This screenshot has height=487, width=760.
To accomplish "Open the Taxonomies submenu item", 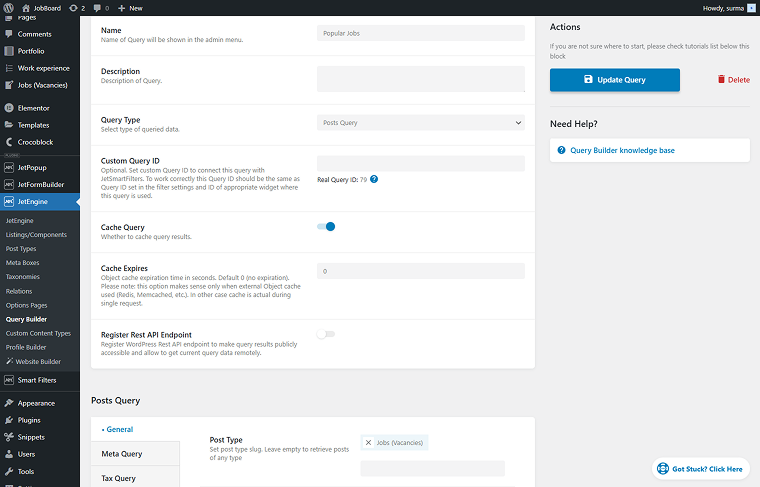I will tap(23, 277).
